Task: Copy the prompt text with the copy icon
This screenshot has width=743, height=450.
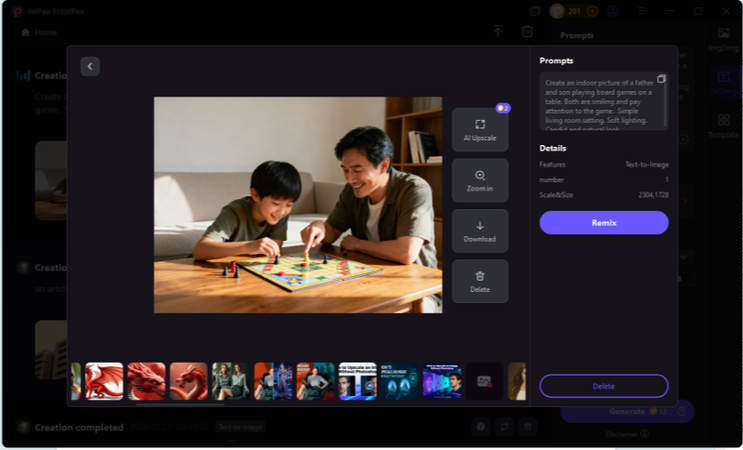Action: coord(661,79)
